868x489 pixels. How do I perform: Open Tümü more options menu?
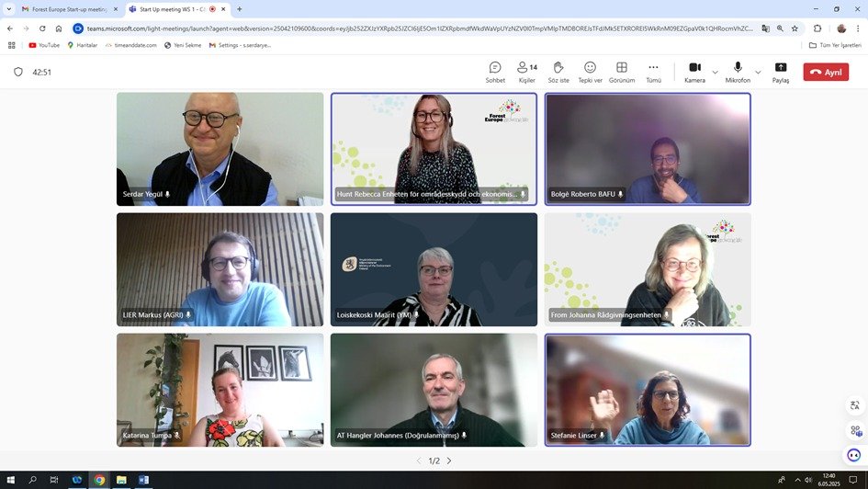tap(653, 73)
